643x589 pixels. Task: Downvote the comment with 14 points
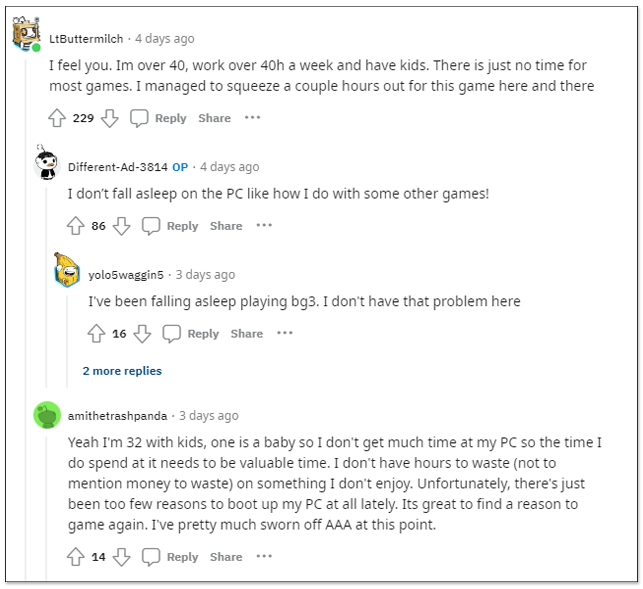121,557
